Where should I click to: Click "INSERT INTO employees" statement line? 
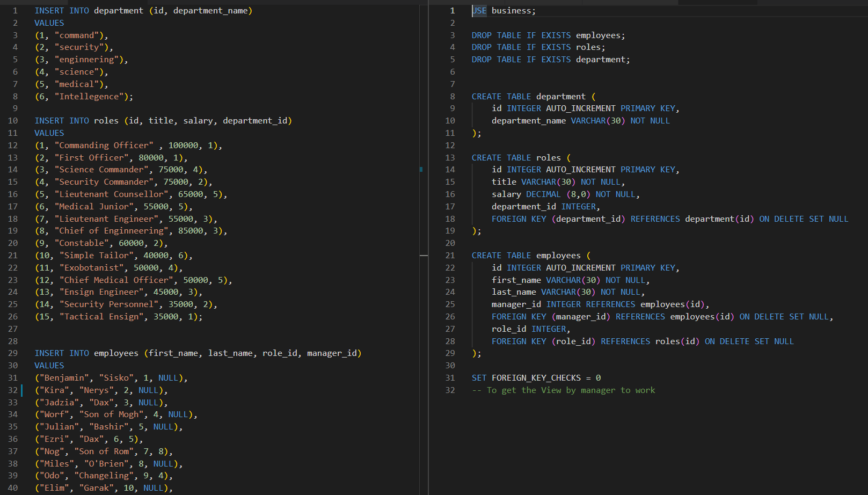198,353
